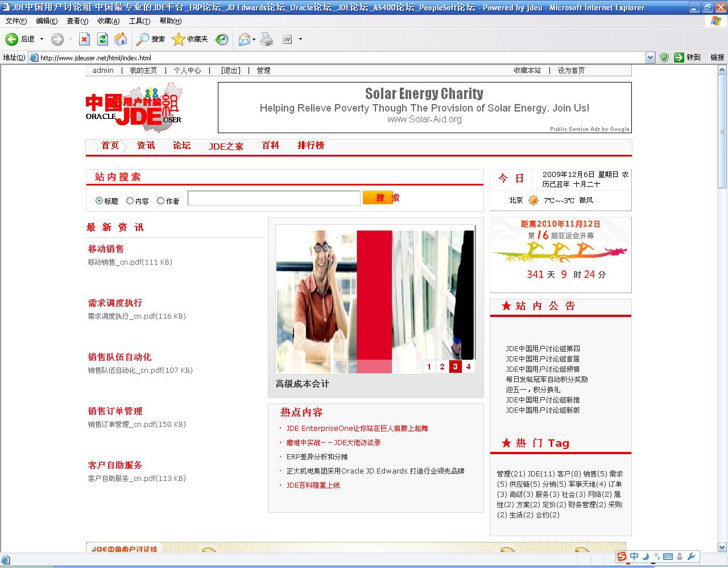Click the Mail envelope toolbar icon
728x568 pixels.
click(244, 39)
